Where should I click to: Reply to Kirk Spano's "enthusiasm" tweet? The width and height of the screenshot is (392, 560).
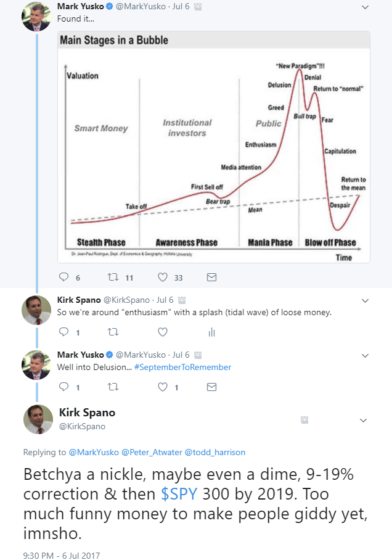click(63, 332)
